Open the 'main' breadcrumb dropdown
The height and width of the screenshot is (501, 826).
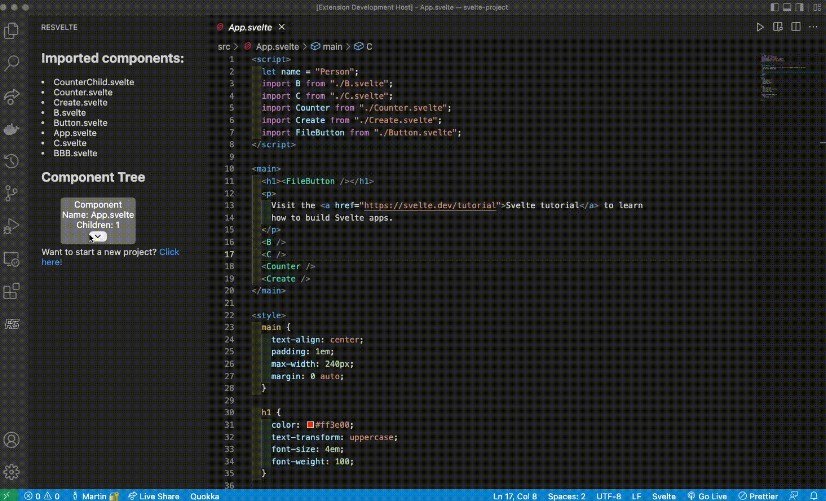(x=327, y=47)
